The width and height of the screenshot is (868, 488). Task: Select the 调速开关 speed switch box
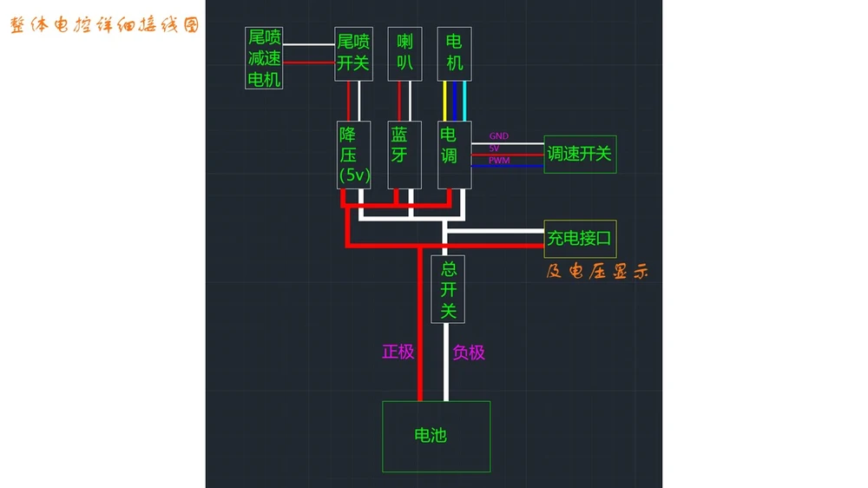pos(580,154)
